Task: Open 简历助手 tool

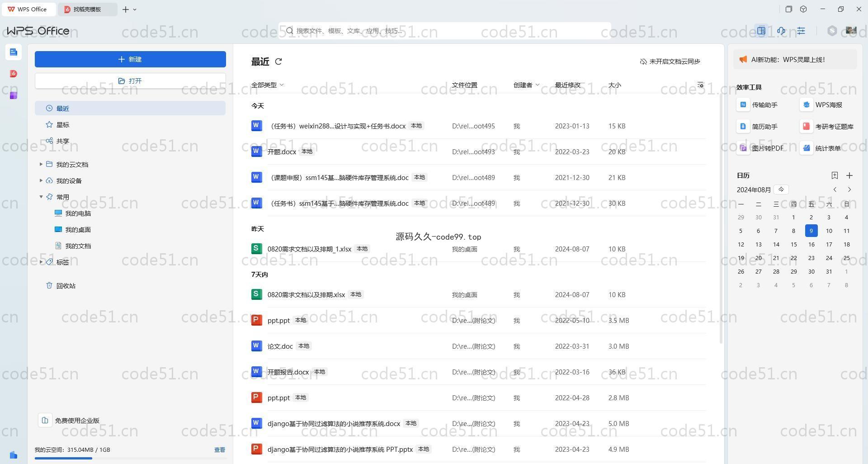Action: click(758, 127)
